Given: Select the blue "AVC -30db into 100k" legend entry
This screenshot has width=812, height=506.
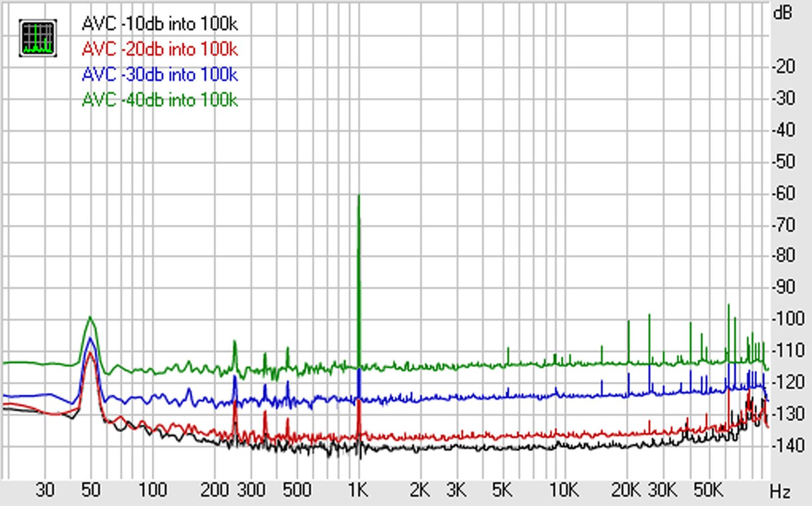Looking at the screenshot, I should [x=159, y=75].
